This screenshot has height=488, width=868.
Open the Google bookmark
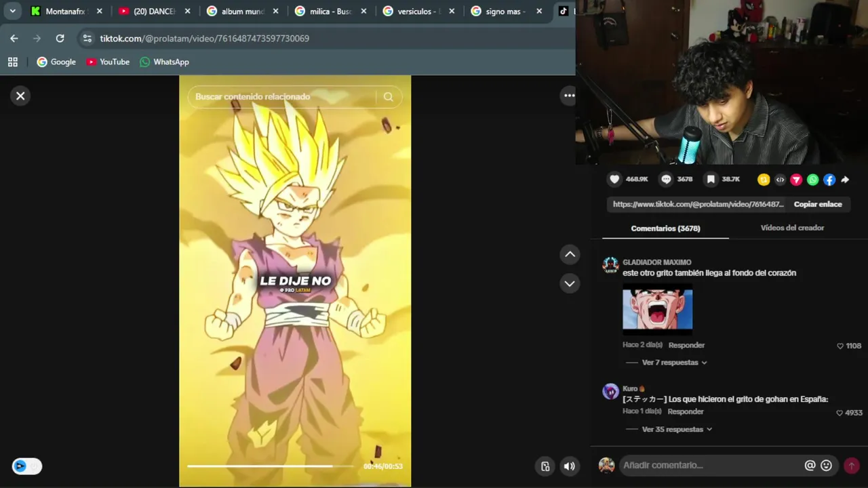coord(56,62)
